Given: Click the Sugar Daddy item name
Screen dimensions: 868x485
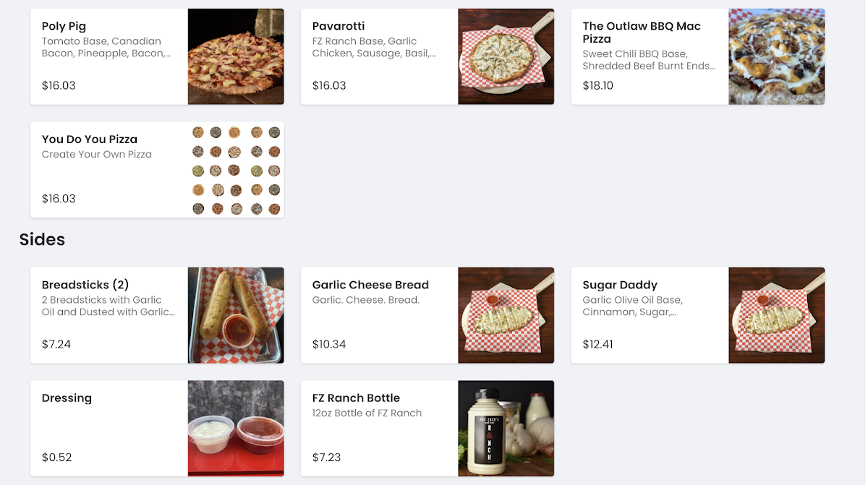Looking at the screenshot, I should 620,285.
